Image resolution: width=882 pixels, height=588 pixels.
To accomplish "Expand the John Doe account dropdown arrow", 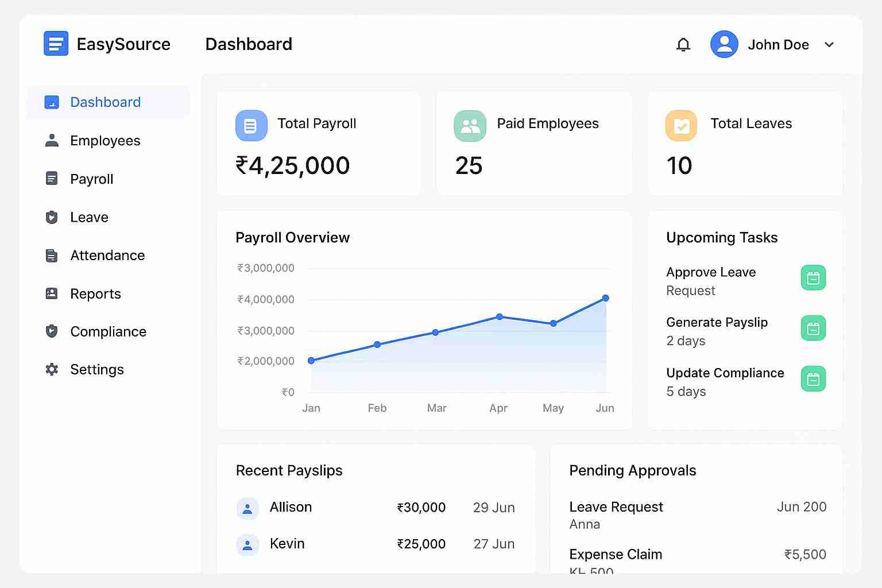I will [829, 45].
